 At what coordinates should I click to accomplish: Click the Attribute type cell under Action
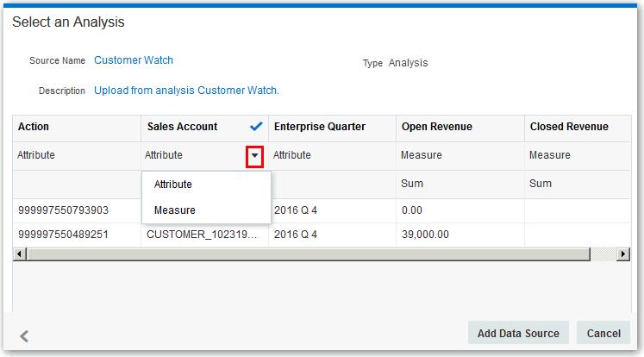click(x=77, y=155)
